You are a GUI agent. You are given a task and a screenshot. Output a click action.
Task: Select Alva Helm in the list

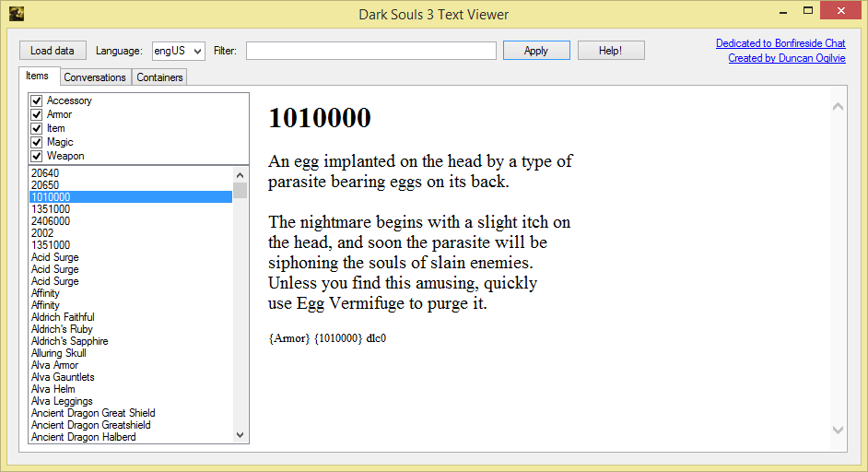(131, 389)
